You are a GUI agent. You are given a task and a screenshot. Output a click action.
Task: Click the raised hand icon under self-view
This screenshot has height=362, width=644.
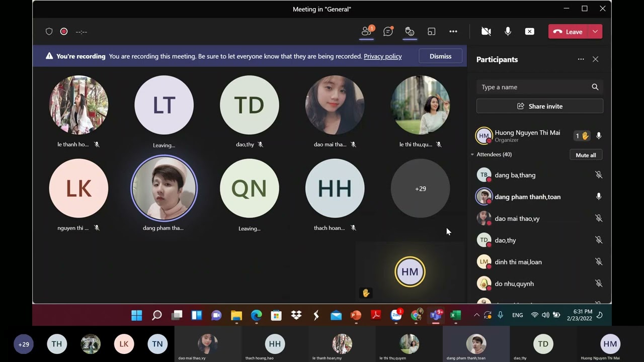(366, 293)
